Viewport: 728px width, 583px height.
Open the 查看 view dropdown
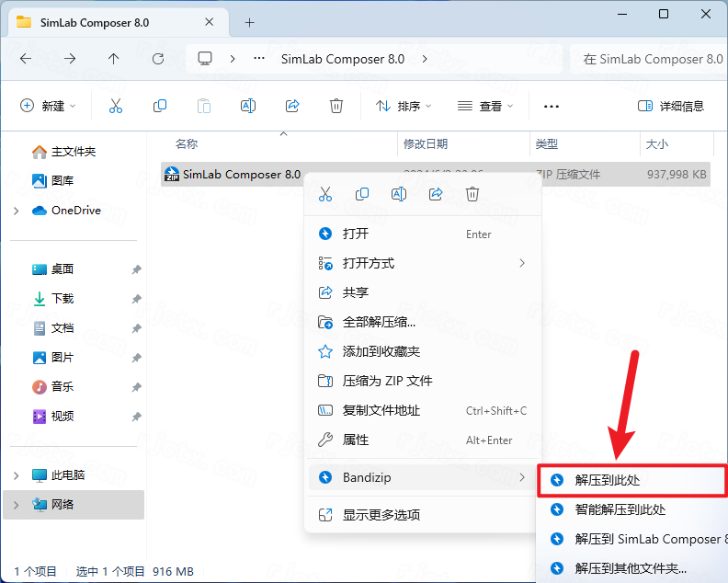point(485,106)
